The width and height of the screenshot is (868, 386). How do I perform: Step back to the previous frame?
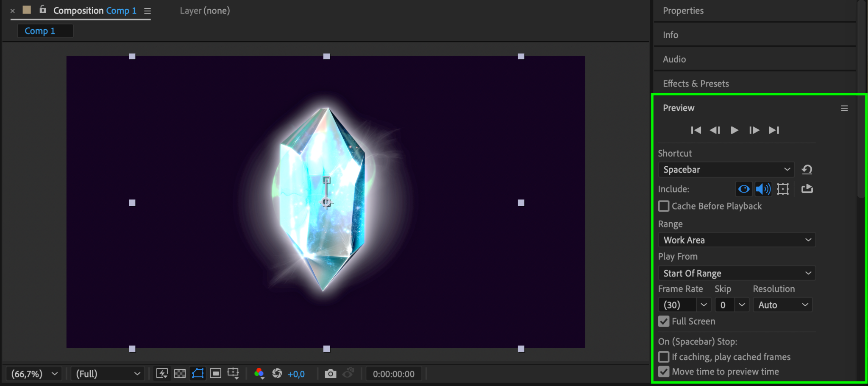click(715, 130)
